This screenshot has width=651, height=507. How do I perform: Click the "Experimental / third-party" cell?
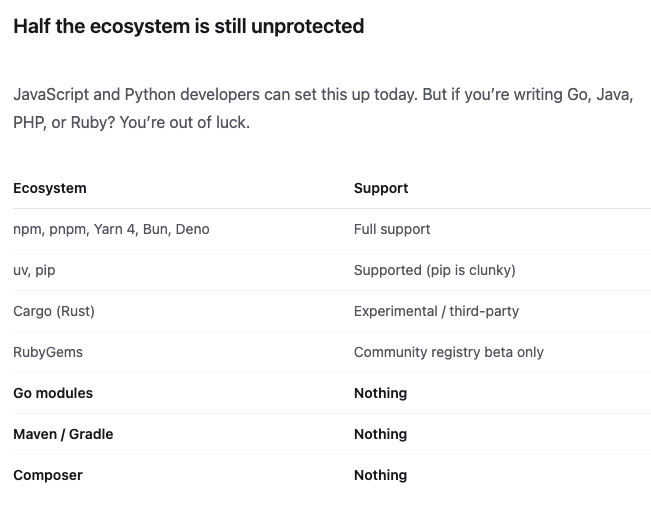click(x=436, y=311)
